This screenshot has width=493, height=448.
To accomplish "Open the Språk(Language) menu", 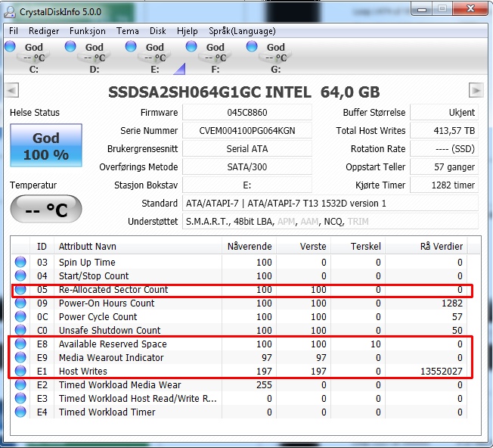I will 242,31.
